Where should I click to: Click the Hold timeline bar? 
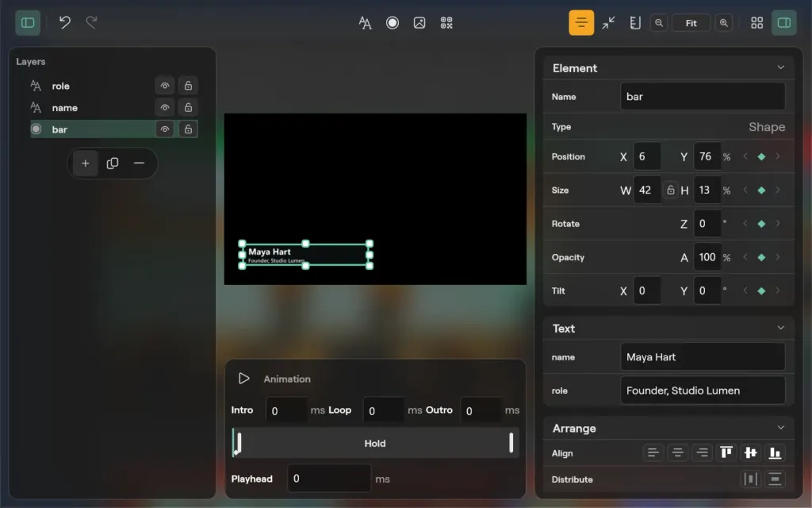coord(375,443)
